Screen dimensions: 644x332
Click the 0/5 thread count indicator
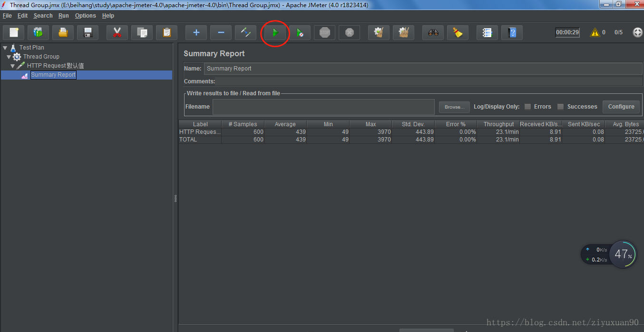[x=618, y=32]
